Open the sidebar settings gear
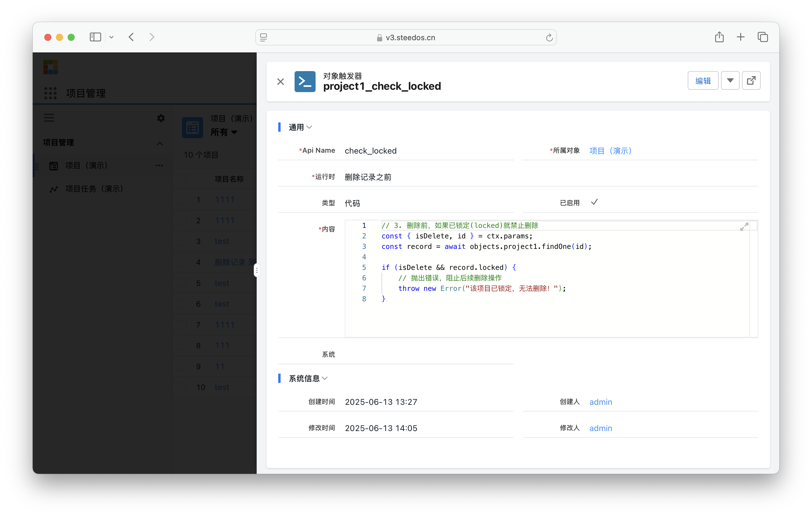812x517 pixels. [161, 118]
